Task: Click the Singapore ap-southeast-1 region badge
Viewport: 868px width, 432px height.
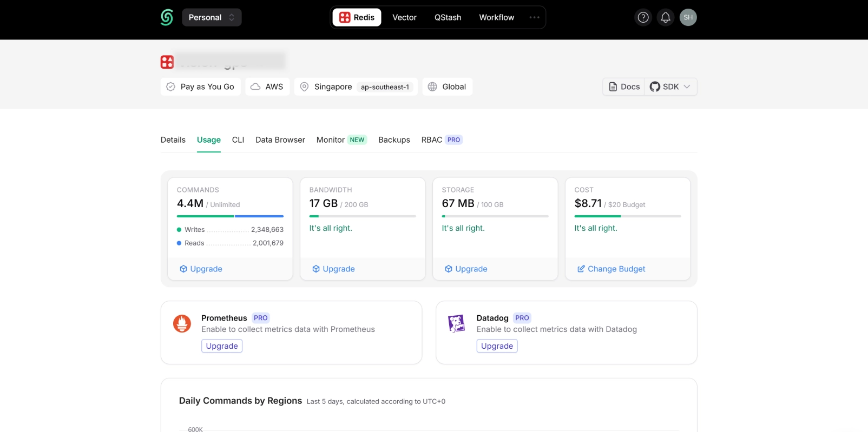Action: pos(356,87)
